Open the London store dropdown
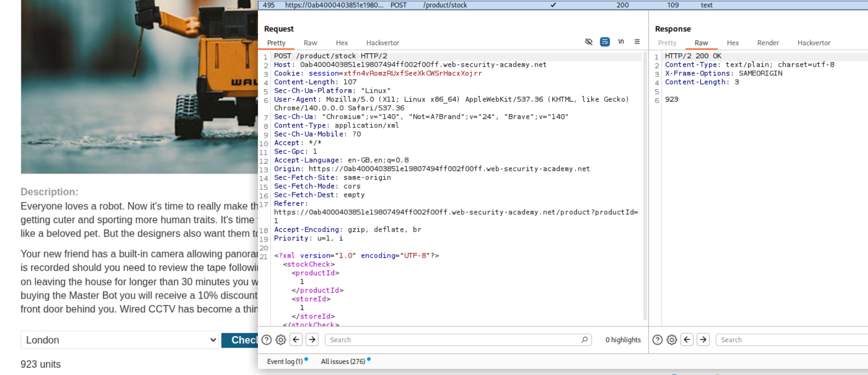This screenshot has width=868, height=375. click(x=119, y=340)
